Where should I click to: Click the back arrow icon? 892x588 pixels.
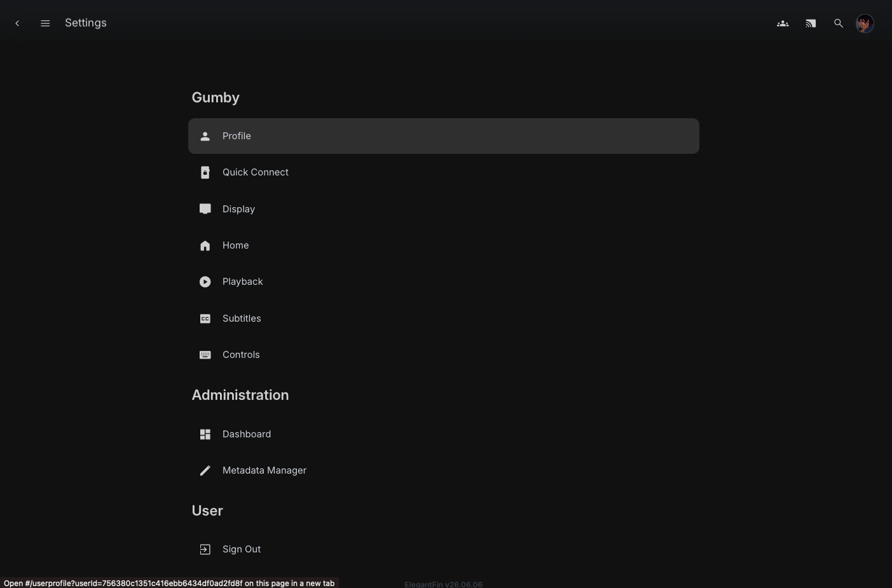(17, 24)
